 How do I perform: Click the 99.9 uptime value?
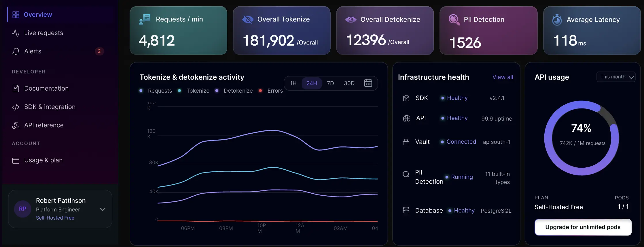pyautogui.click(x=497, y=119)
